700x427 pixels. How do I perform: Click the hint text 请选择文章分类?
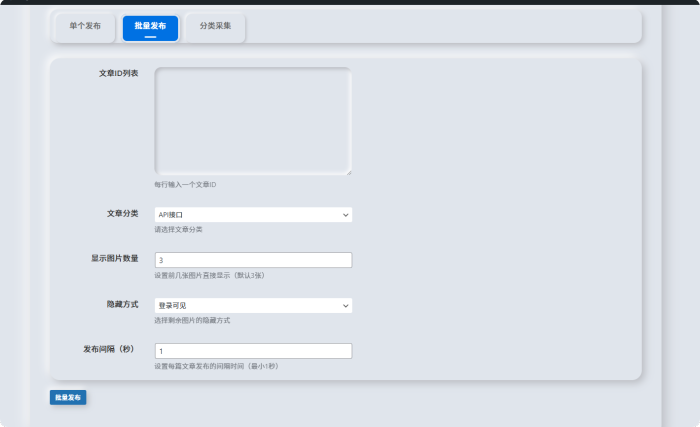(178, 230)
